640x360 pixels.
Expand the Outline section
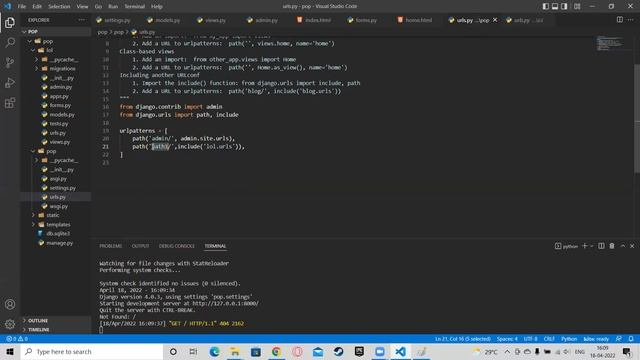point(56,320)
